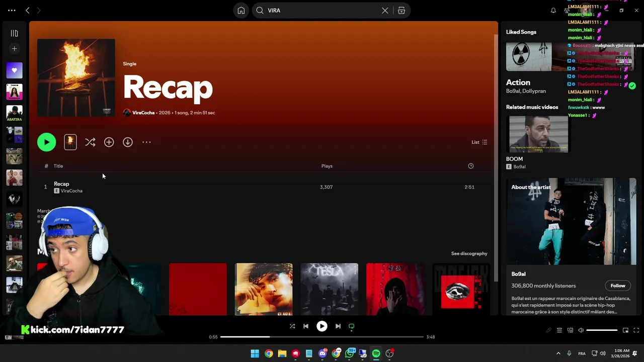Viewport: 644px width, 362px height.
Task: Open Browse icon in the search bar
Action: point(401,11)
